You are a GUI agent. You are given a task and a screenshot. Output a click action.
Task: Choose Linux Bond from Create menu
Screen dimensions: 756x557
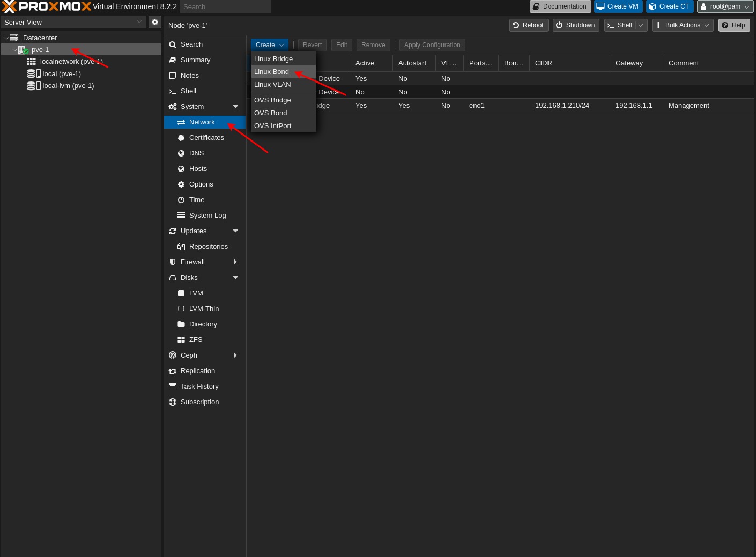coord(271,72)
